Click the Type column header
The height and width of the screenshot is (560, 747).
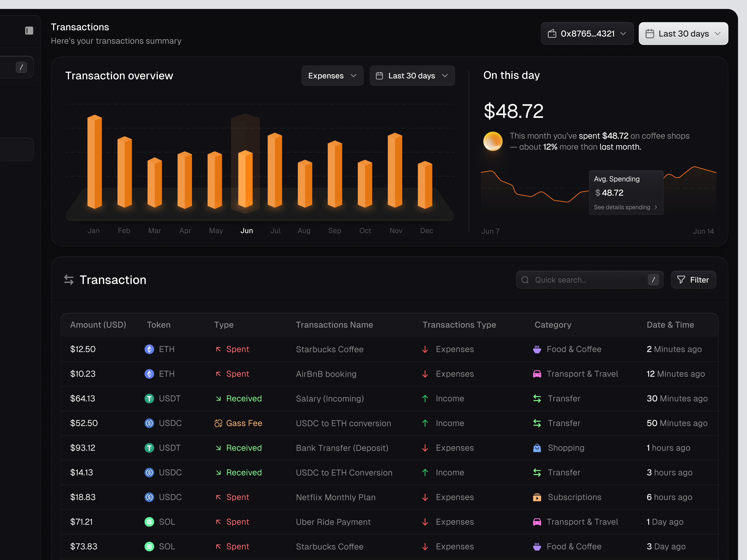(x=224, y=325)
